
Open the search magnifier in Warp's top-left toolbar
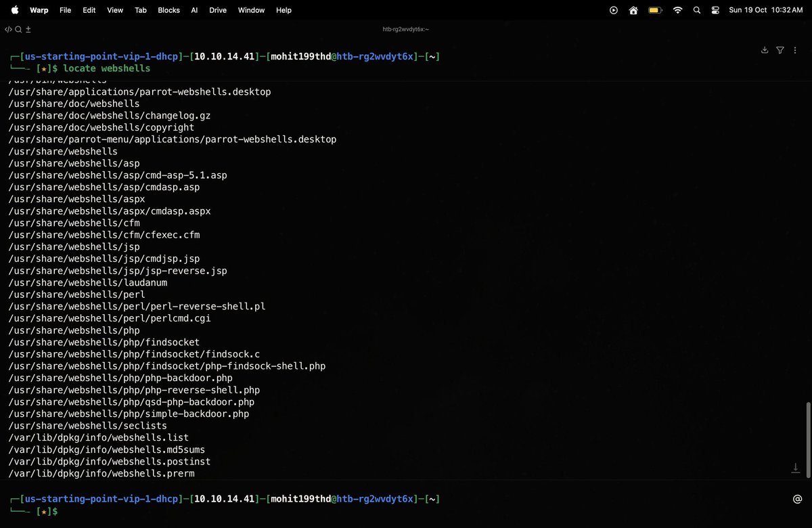tap(18, 29)
